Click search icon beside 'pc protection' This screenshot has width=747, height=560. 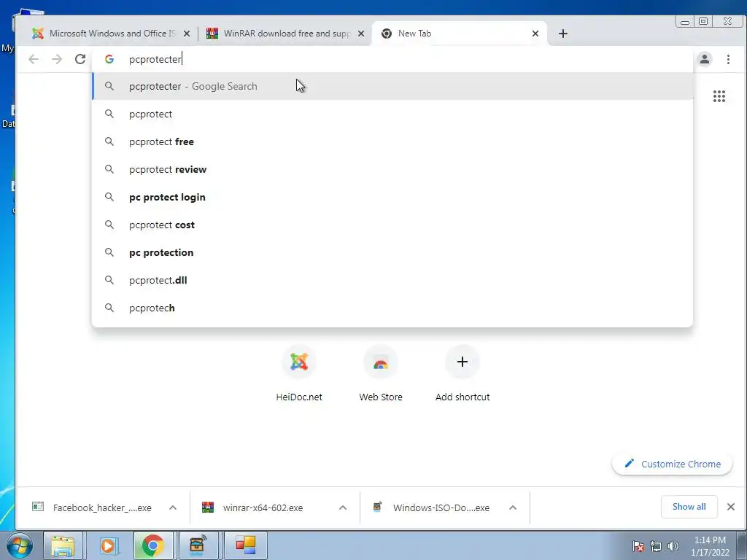point(109,252)
